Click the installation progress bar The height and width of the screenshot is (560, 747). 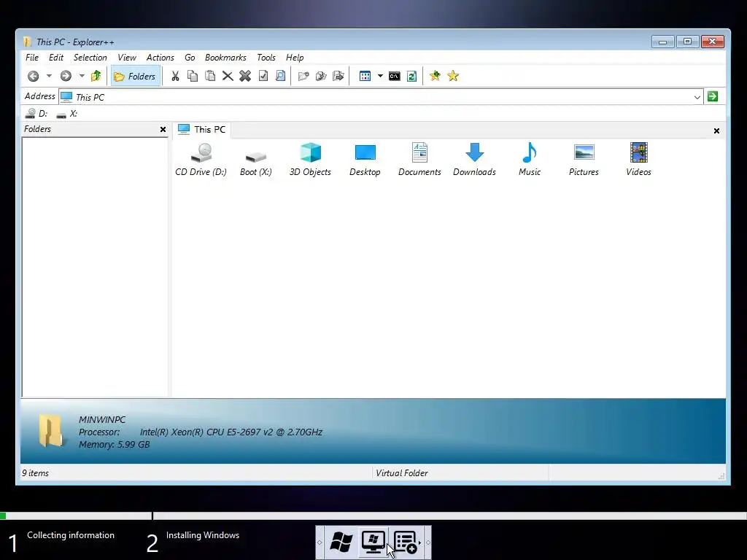(x=373, y=516)
